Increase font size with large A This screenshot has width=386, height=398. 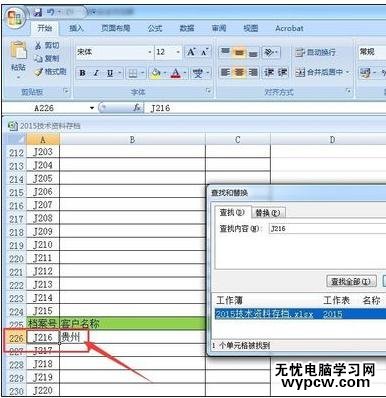pos(191,52)
